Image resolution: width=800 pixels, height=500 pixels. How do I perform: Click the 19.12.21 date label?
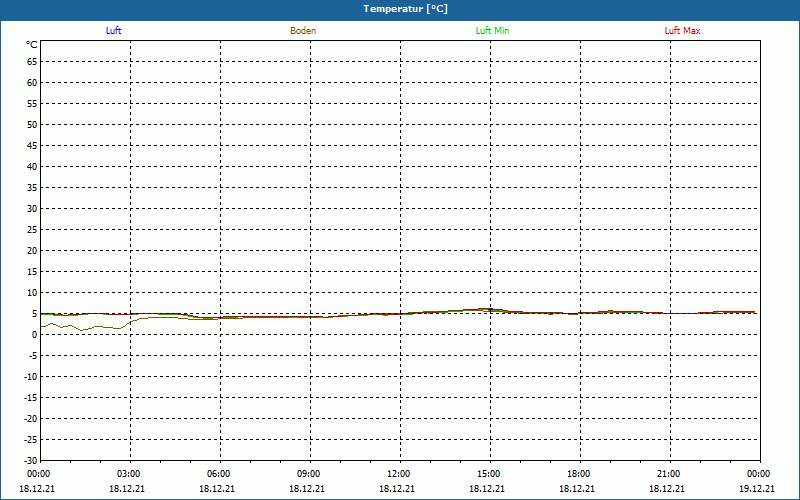coord(757,488)
